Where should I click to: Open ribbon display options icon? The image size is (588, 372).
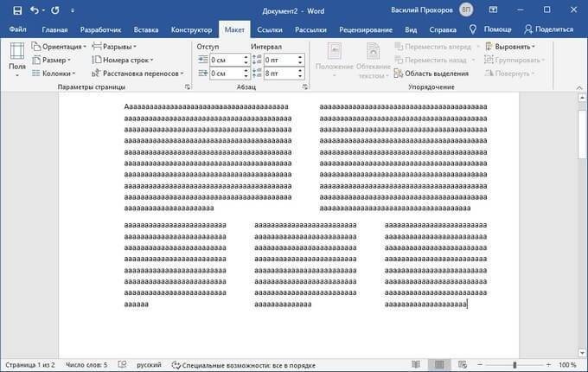[x=493, y=10]
